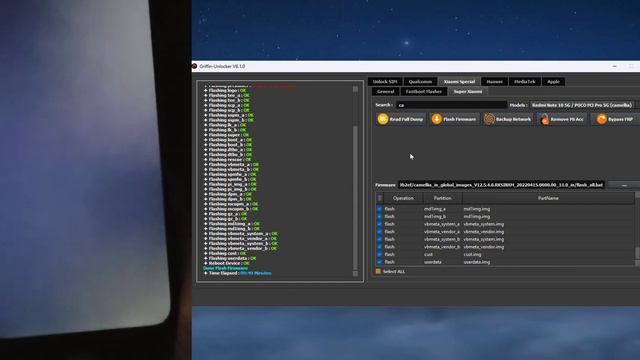Click the Griffin-Unlocker logo in the title bar
Screen dimensions: 640x360
click(x=195, y=66)
